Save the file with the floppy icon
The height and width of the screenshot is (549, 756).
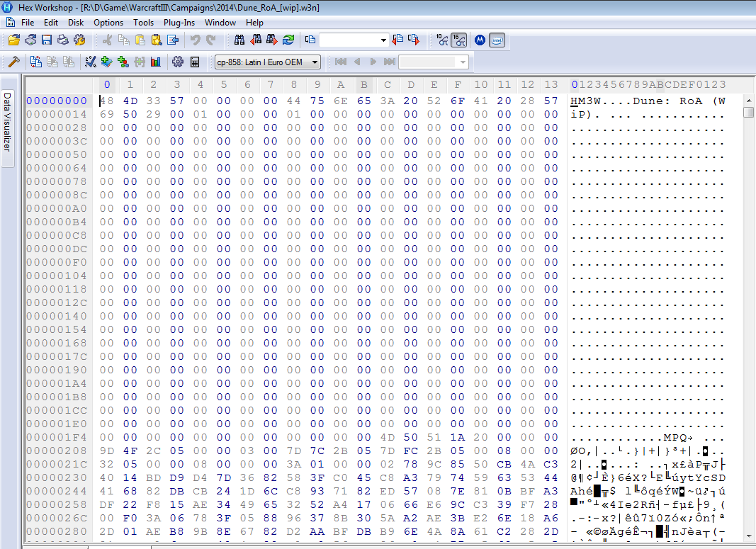pyautogui.click(x=47, y=40)
